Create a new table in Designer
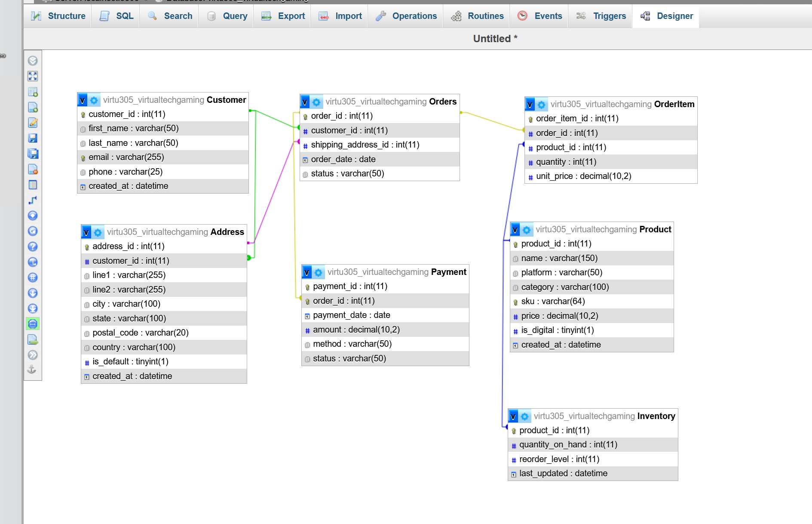 [x=33, y=92]
